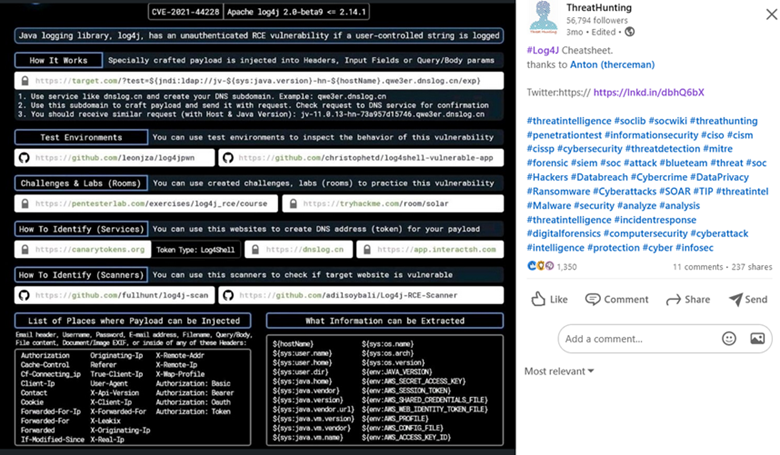The height and width of the screenshot is (455, 780).
Task: Share the post using Share arrow
Action: [687, 299]
